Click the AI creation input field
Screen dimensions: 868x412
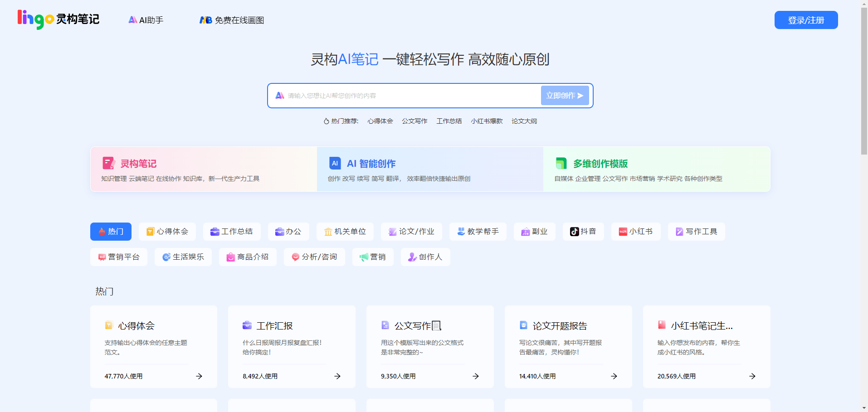pos(404,95)
